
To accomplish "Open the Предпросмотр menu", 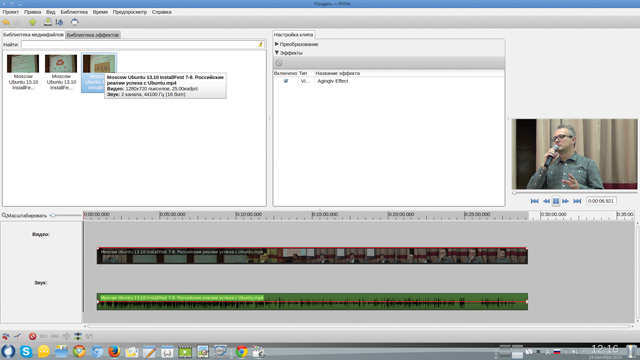I will coord(129,12).
